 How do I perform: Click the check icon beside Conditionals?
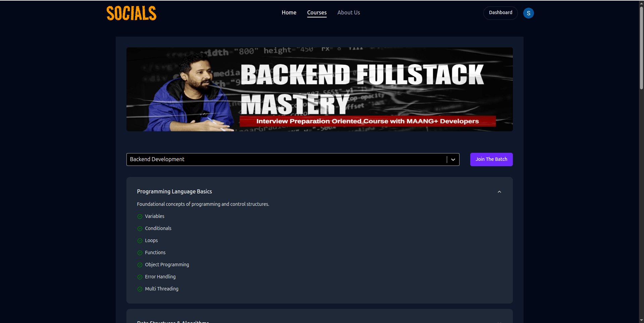(x=140, y=229)
